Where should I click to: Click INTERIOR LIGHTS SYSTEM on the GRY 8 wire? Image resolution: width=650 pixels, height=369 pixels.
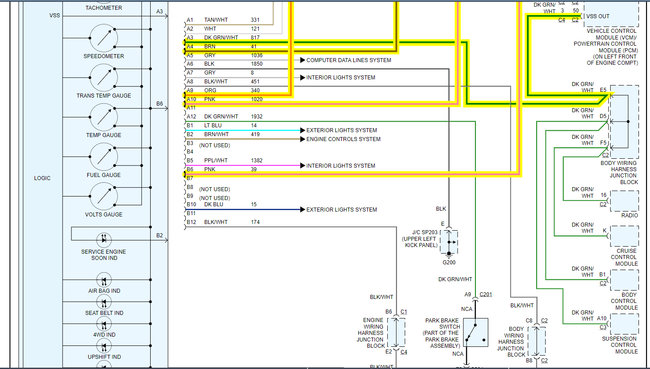(341, 78)
